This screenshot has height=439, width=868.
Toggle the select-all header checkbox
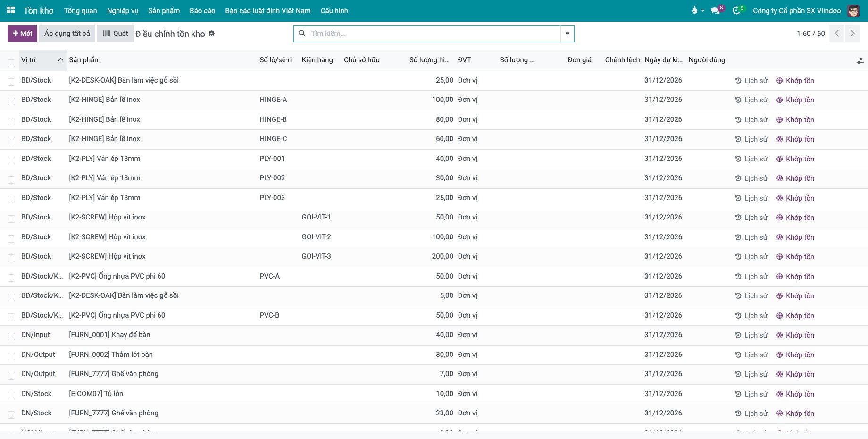(x=11, y=63)
